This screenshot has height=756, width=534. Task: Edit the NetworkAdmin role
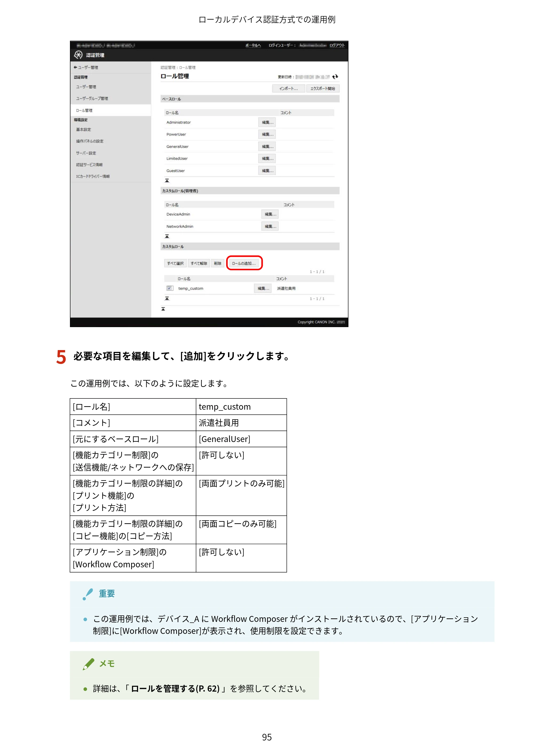(270, 226)
